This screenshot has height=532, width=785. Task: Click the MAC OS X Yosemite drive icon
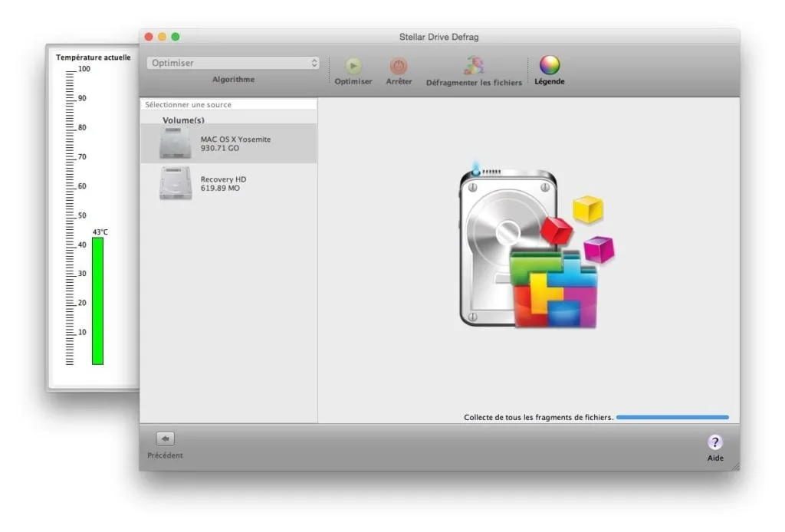click(176, 143)
